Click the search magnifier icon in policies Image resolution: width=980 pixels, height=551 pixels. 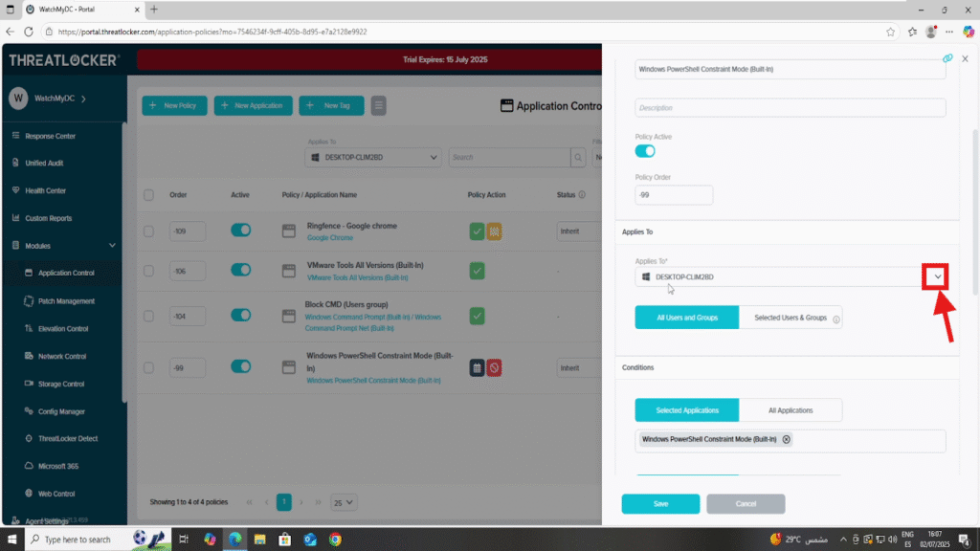point(578,158)
